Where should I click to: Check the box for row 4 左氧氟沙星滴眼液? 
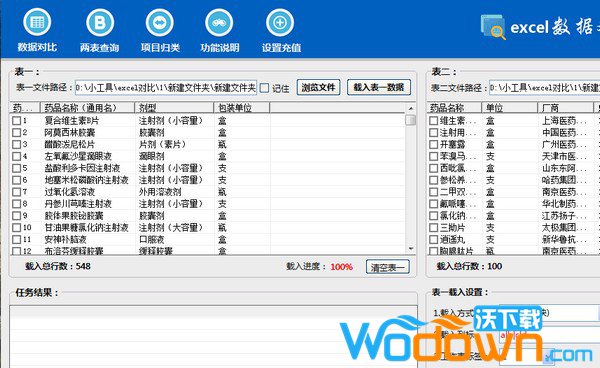[16, 156]
